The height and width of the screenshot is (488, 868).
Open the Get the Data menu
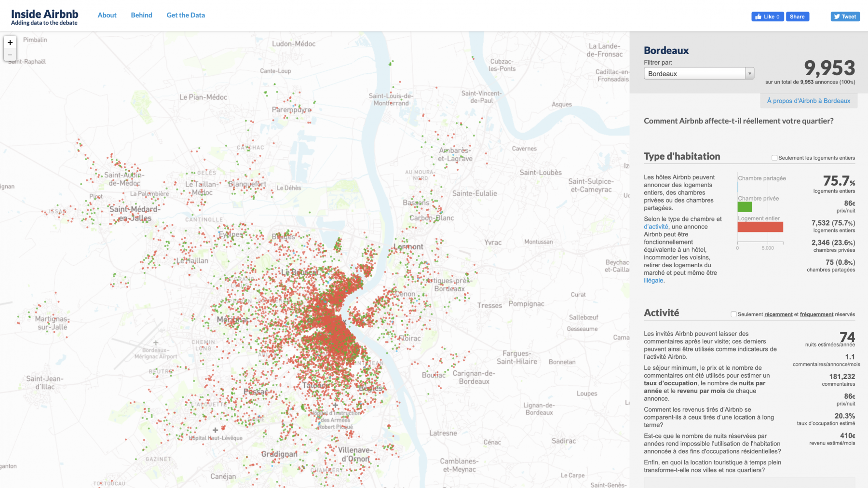pos(186,15)
